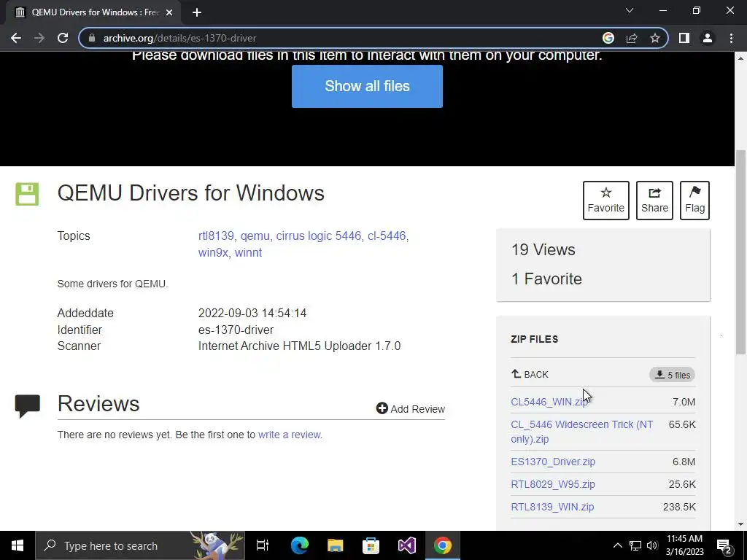Open Microsoft Store from taskbar

pos(371,545)
